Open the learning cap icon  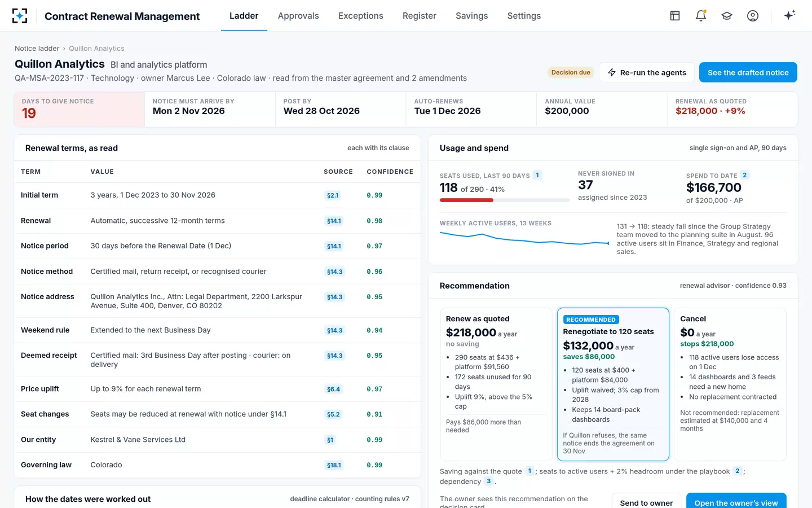point(727,16)
